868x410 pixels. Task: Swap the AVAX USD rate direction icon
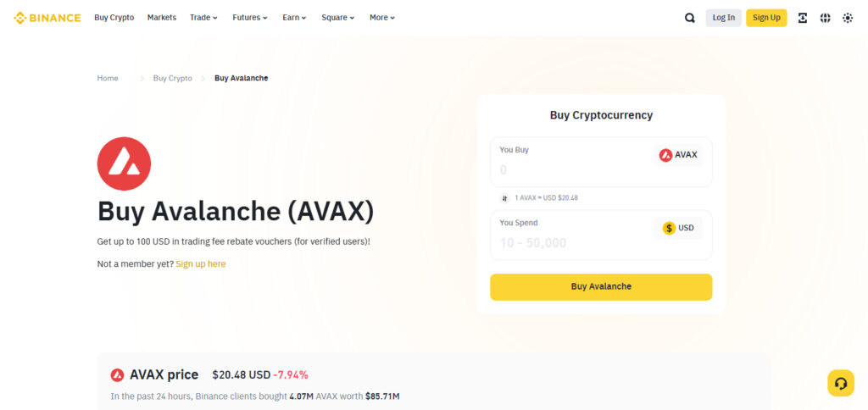[504, 197]
